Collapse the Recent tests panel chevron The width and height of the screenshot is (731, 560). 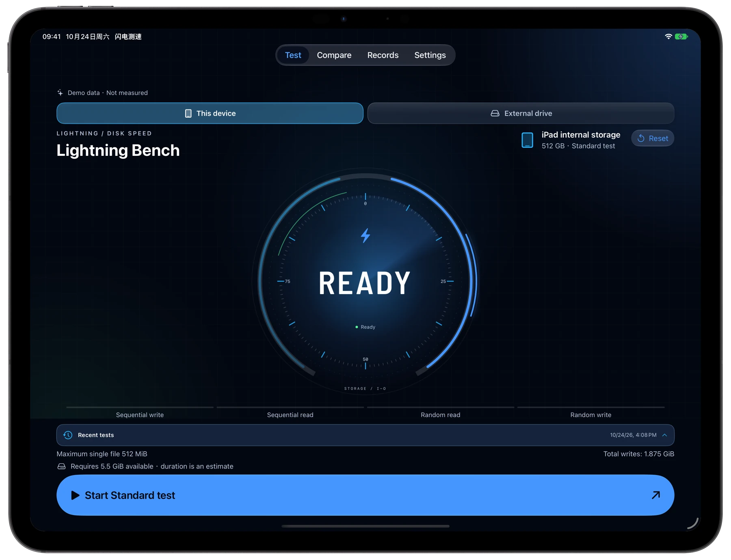pyautogui.click(x=665, y=435)
